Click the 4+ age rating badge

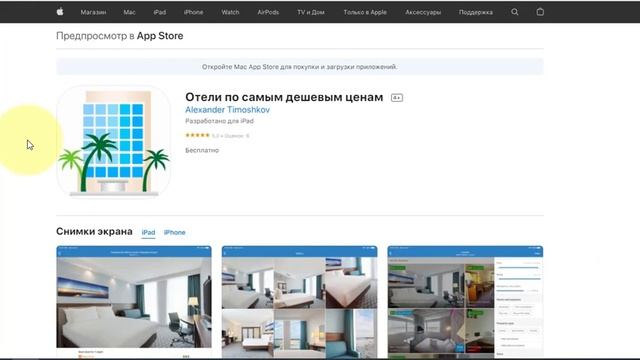point(397,98)
